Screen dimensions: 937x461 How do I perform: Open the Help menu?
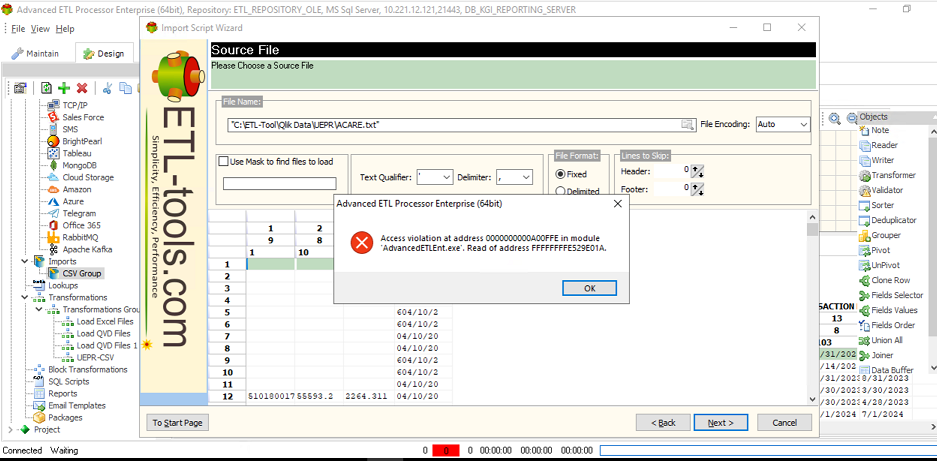click(x=65, y=29)
